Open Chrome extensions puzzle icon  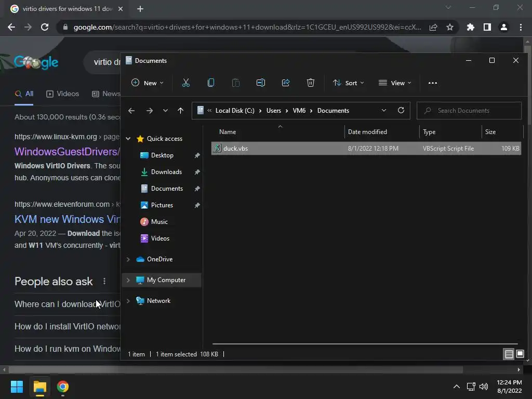click(x=470, y=27)
